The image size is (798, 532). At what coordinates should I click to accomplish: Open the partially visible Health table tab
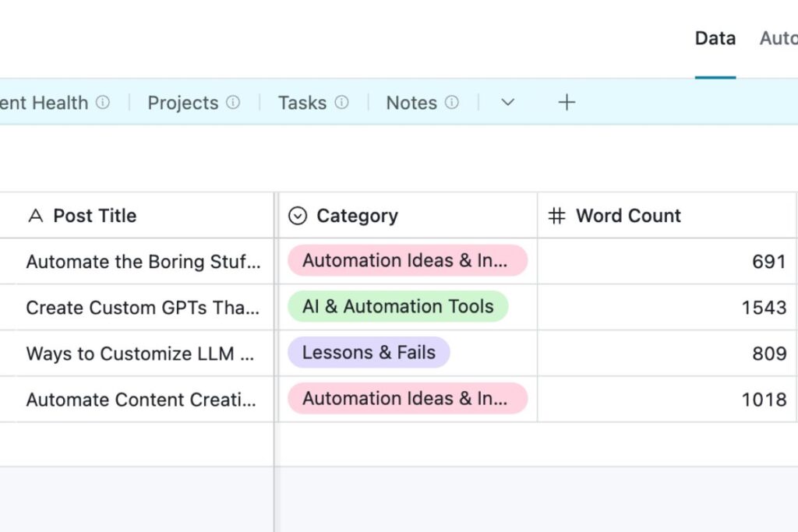[44, 103]
